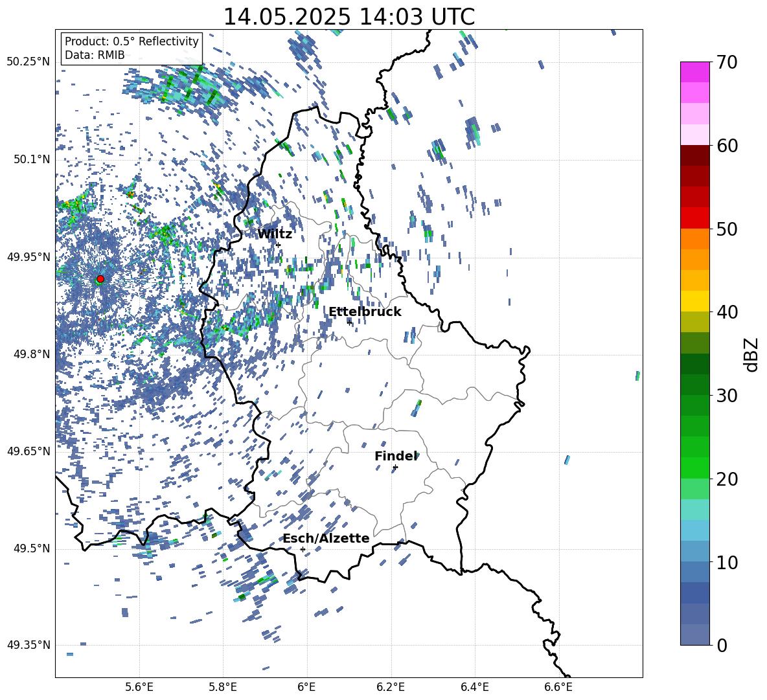Click the 6°E longitude label

click(x=306, y=687)
